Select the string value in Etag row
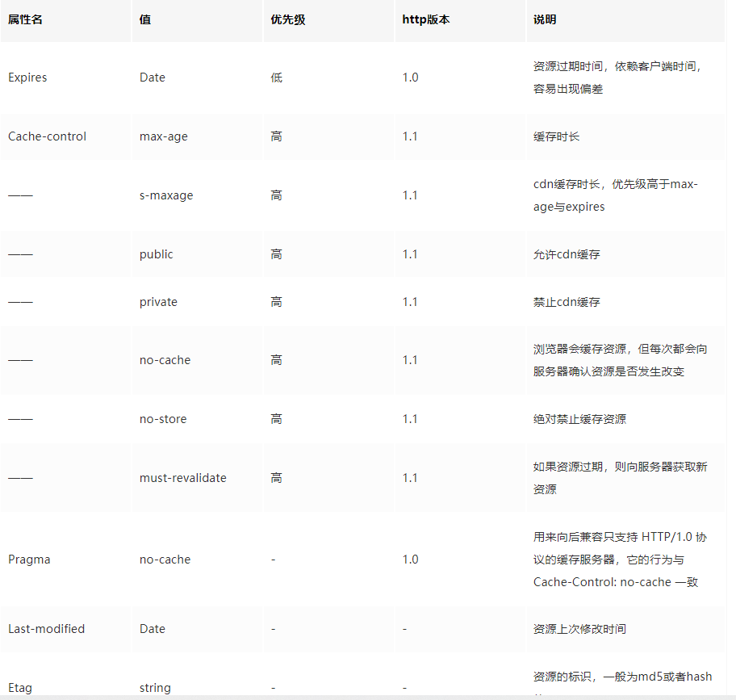Screen dimensions: 736x700 pyautogui.click(x=155, y=688)
